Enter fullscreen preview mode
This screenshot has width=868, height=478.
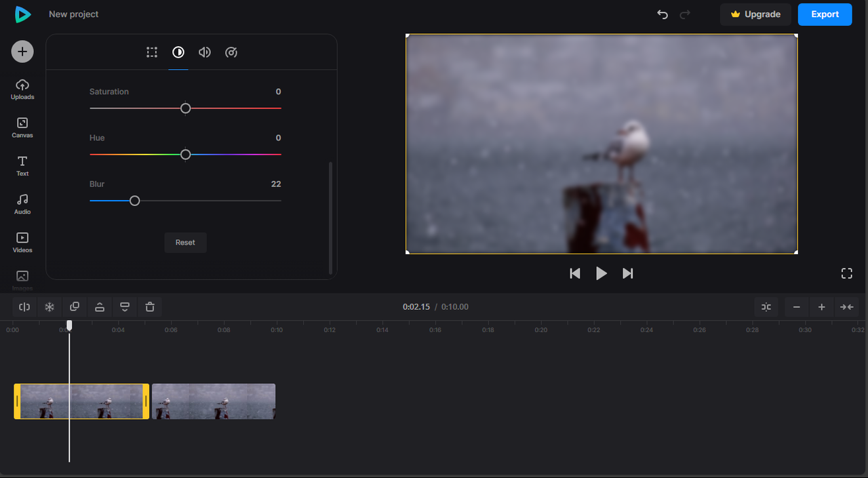tap(846, 273)
